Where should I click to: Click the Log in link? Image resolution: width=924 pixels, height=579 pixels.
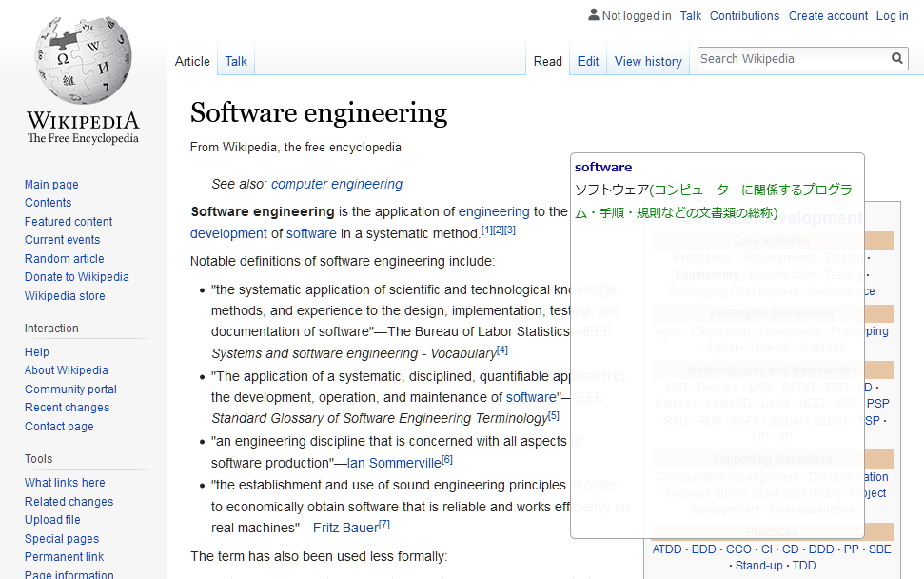coord(892,15)
